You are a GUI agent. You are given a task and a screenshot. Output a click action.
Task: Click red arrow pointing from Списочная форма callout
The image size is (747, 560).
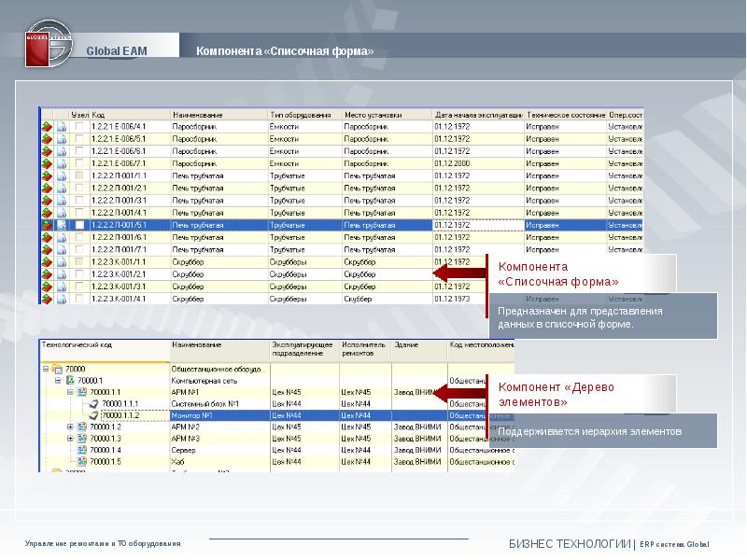pos(461,272)
